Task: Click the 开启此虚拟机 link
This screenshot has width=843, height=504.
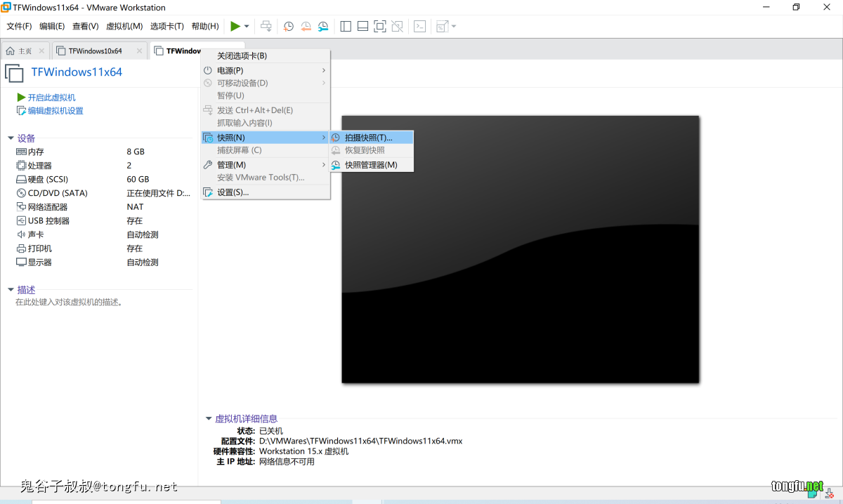Action: (51, 98)
